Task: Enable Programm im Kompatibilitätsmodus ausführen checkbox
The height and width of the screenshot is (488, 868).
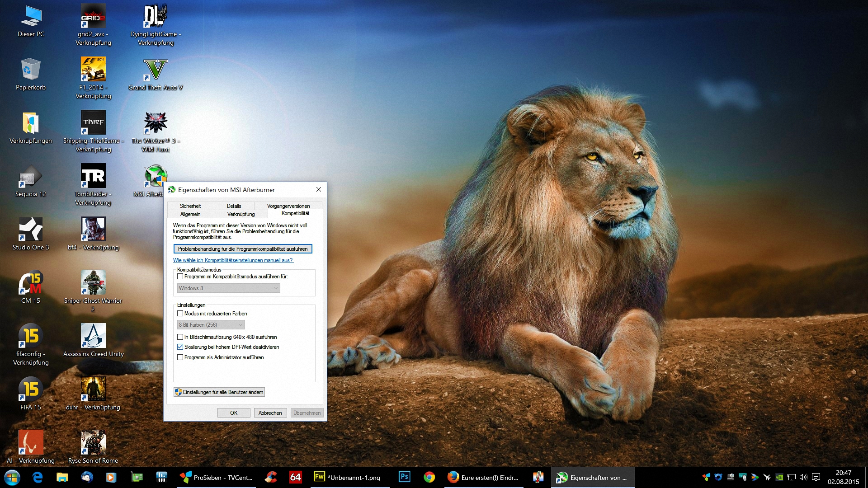Action: point(180,277)
